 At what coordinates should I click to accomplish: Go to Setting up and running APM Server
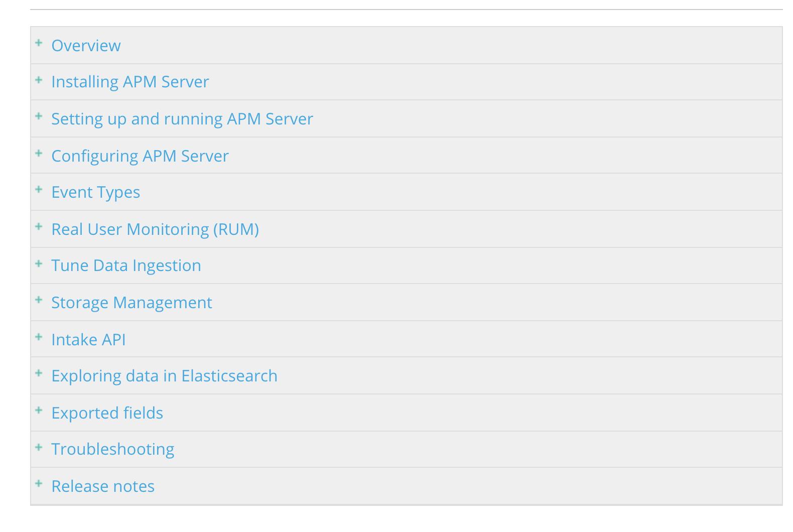182,119
